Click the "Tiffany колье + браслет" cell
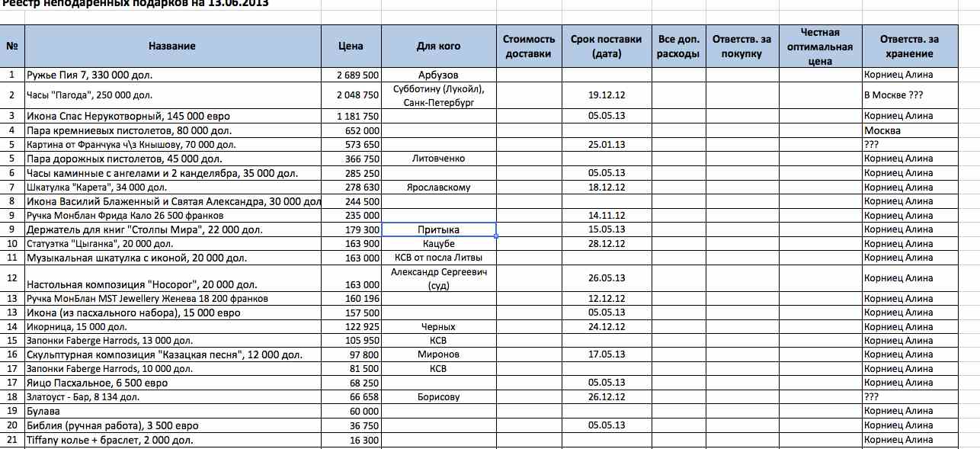Viewport: 980px width, 449px height. point(171,440)
